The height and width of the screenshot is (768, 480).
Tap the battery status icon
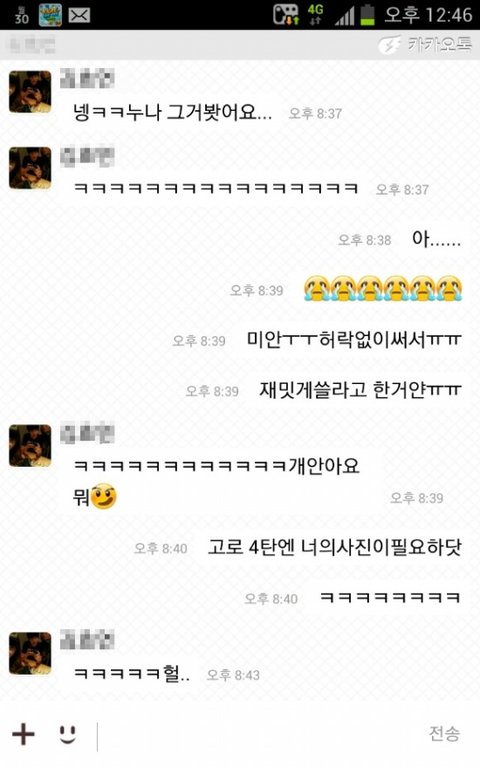tap(367, 15)
